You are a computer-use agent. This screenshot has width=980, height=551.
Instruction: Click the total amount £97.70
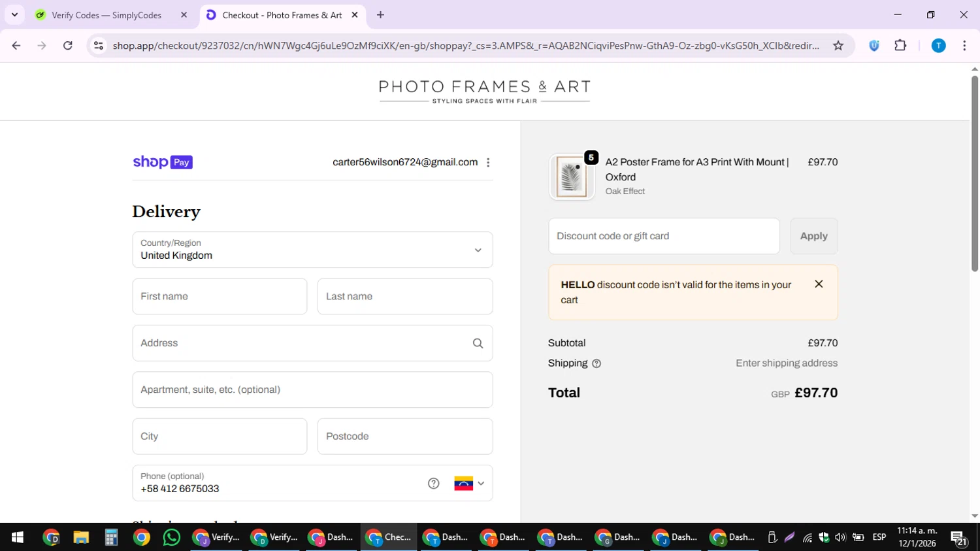coord(816,393)
